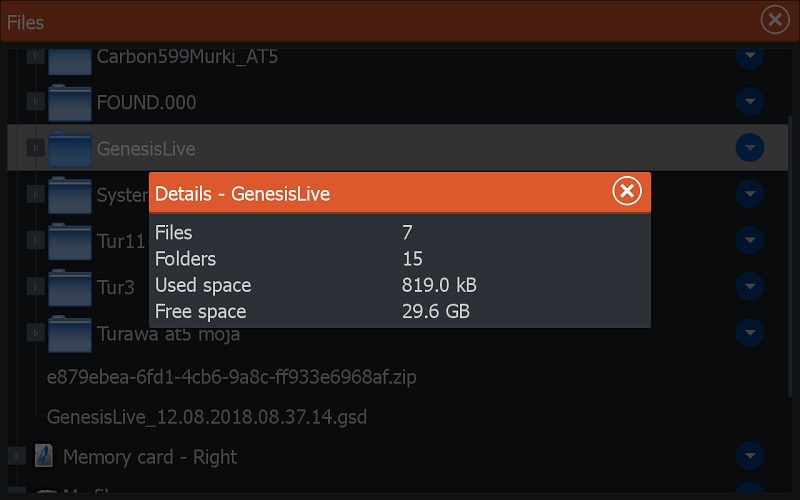
Task: Open options dropdown for FOUND.000
Action: [750, 102]
